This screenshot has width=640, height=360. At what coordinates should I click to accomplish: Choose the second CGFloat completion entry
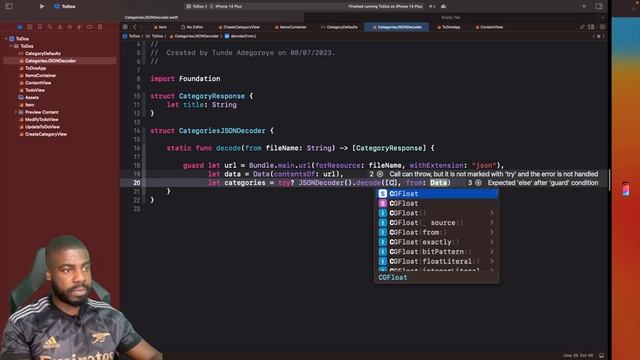pos(437,203)
